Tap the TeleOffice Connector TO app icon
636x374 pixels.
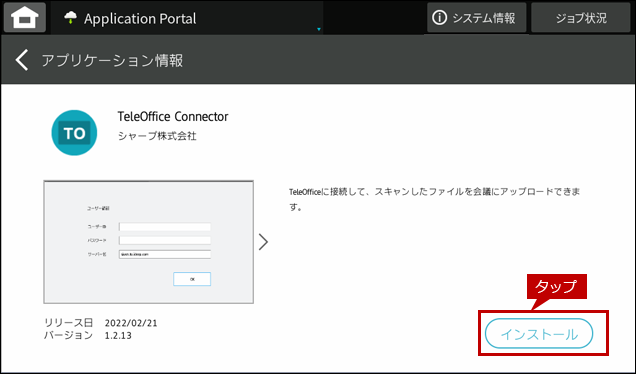[74, 133]
